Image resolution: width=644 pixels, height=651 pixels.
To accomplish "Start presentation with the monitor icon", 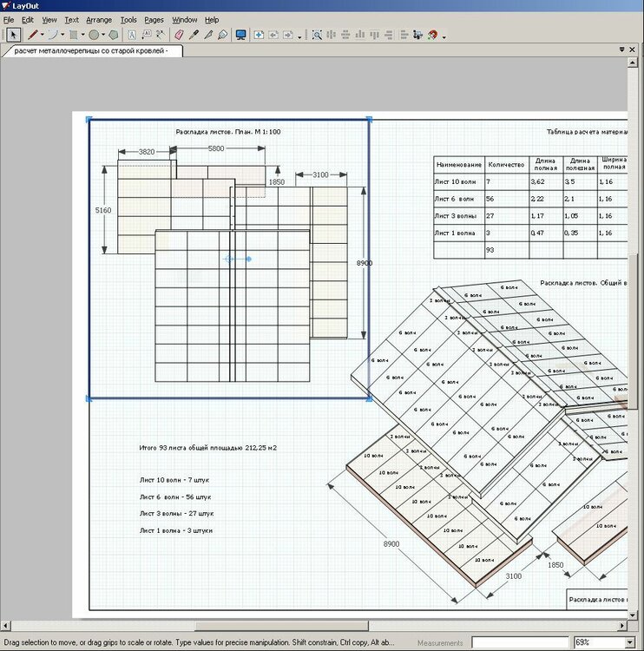I will tap(240, 35).
